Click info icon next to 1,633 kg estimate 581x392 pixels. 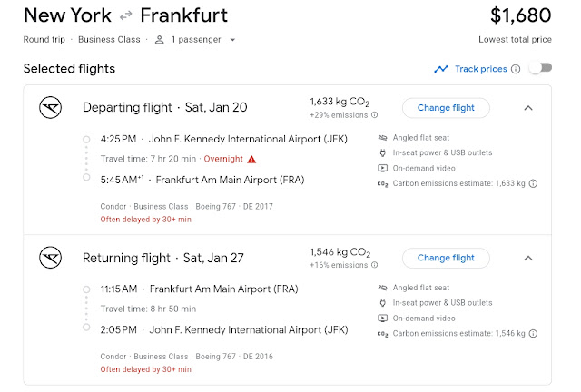[533, 183]
